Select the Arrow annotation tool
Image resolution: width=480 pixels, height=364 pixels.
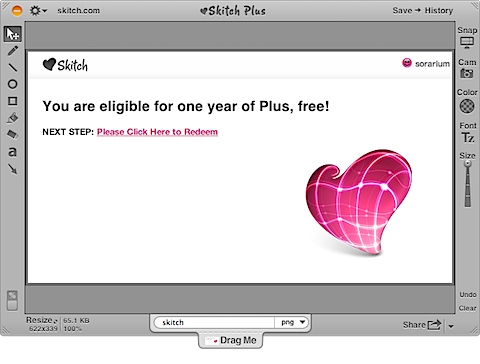[13, 169]
